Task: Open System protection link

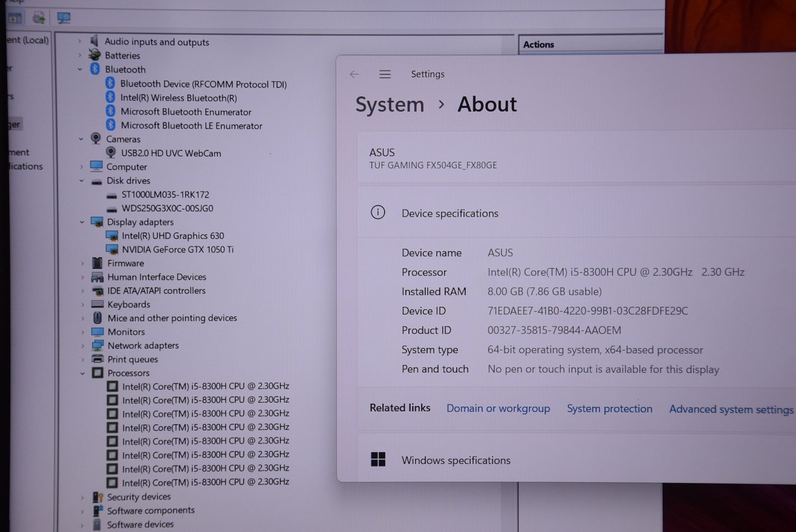Action: [x=609, y=409]
